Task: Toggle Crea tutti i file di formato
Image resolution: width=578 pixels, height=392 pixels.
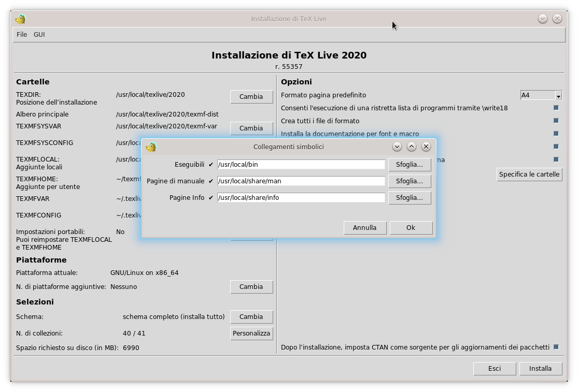Action: coord(556,121)
